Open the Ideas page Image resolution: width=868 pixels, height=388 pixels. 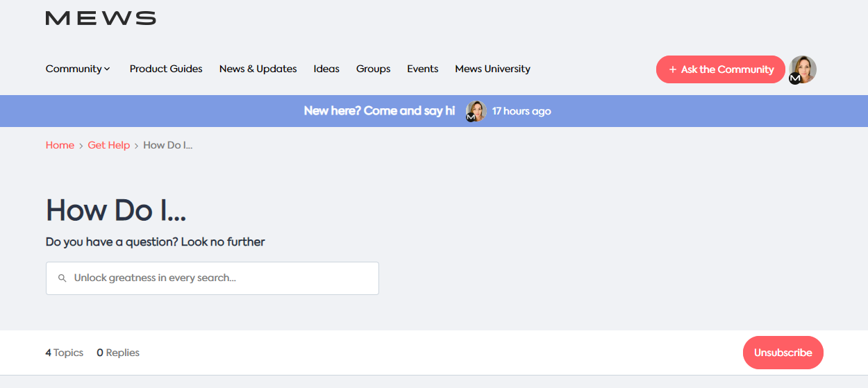pos(326,69)
